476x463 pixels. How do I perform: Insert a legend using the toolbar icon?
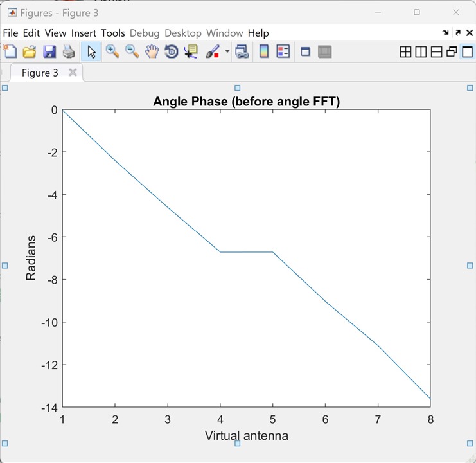[283, 51]
